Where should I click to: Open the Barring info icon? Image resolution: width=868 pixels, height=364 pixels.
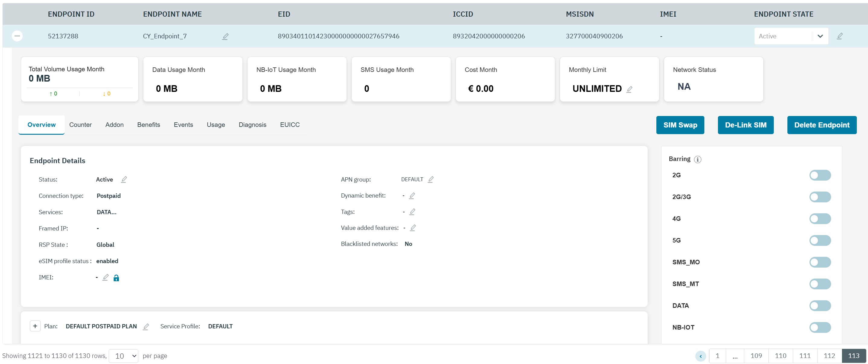697,159
